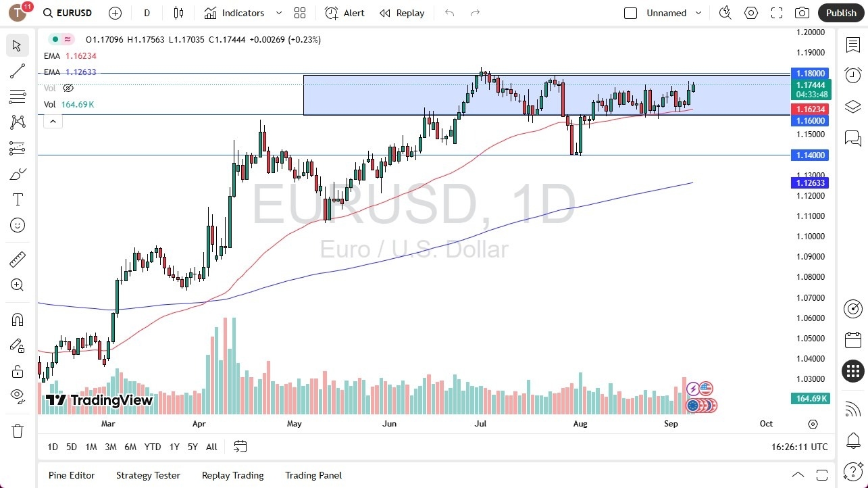Take a chart snapshot with the camera icon

pos(802,12)
